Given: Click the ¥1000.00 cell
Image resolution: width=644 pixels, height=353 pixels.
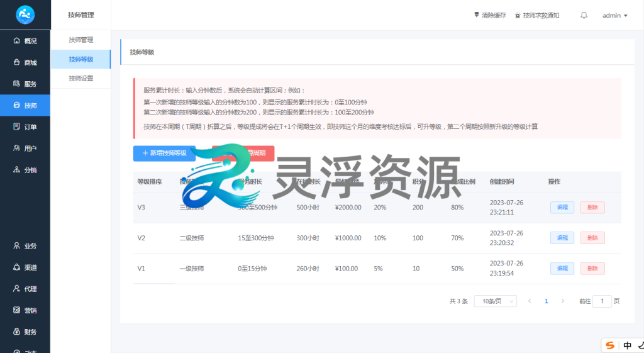Looking at the screenshot, I should tap(348, 238).
